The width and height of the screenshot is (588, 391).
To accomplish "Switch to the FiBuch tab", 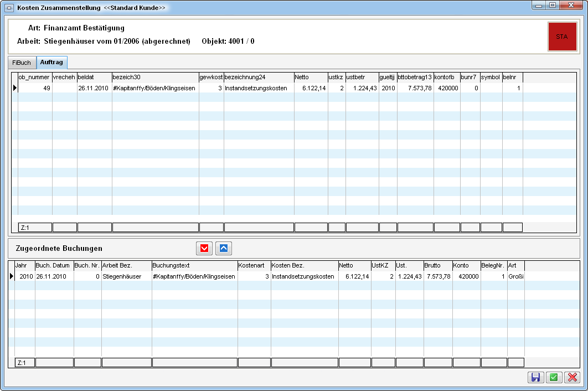I will [x=22, y=63].
